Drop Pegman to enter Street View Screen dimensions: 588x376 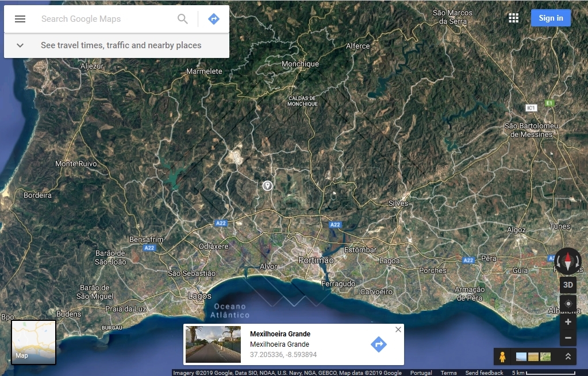coord(502,356)
